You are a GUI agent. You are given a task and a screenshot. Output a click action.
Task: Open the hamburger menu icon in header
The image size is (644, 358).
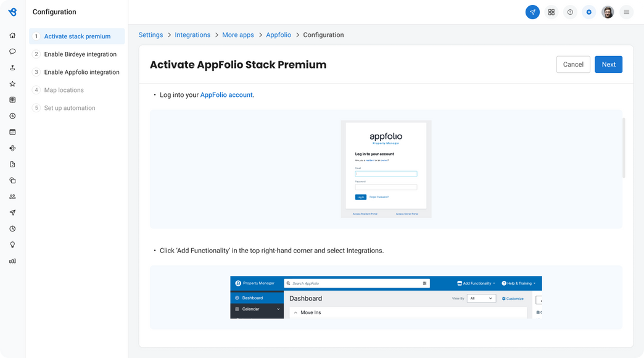626,12
